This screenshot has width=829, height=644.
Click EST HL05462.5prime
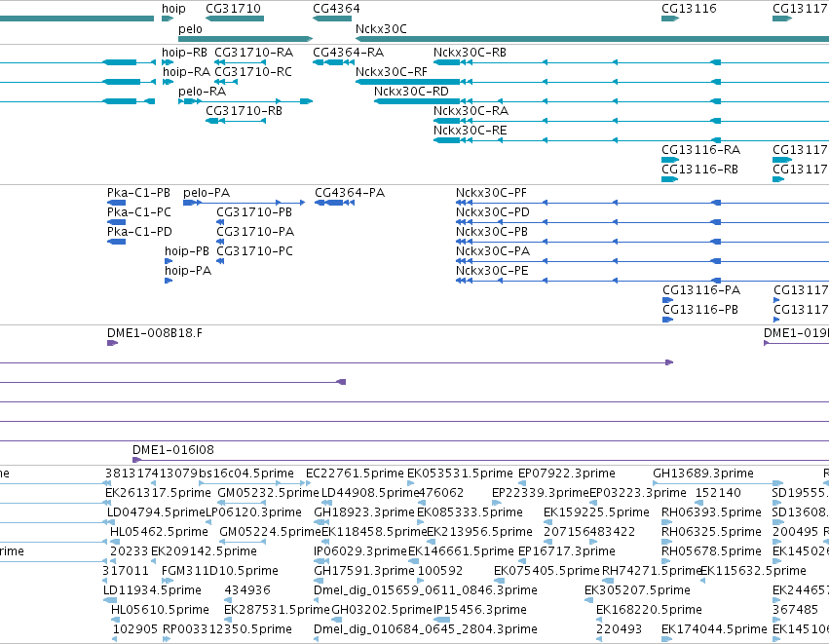pyautogui.click(x=159, y=532)
